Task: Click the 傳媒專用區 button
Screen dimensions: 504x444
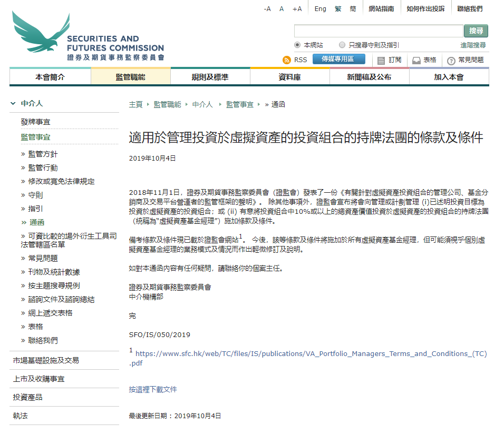Action: pos(339,59)
